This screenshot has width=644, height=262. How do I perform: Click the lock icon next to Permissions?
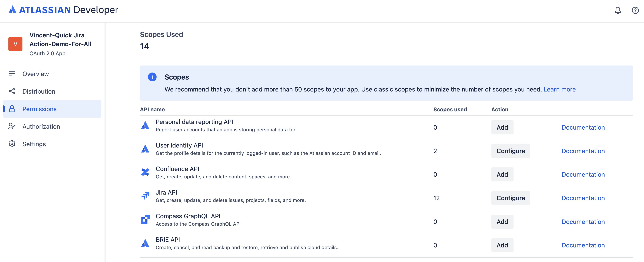12,109
